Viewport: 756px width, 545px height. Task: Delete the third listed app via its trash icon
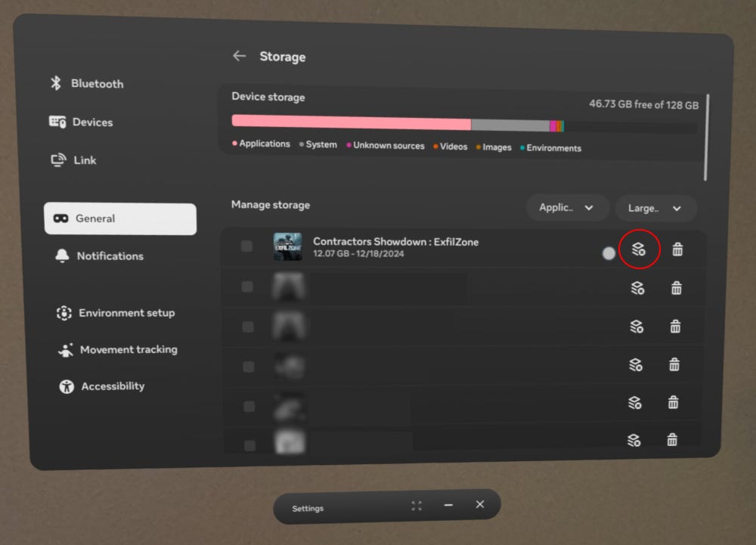pyautogui.click(x=675, y=327)
